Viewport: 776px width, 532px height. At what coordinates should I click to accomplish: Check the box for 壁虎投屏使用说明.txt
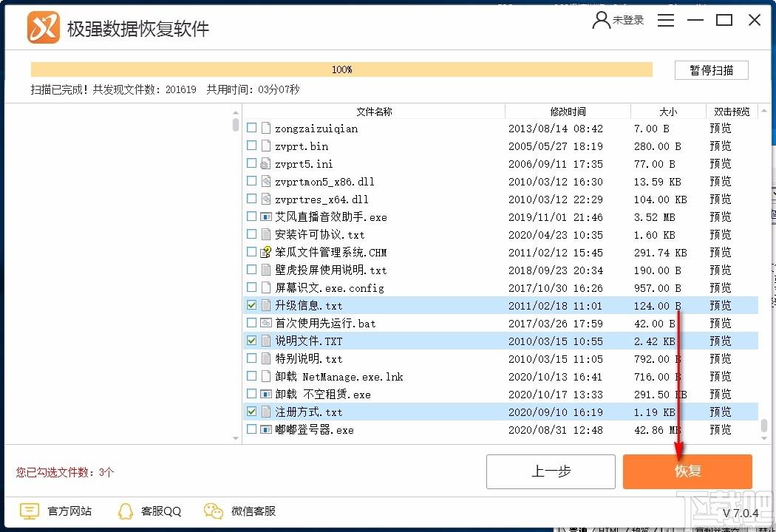tap(251, 270)
